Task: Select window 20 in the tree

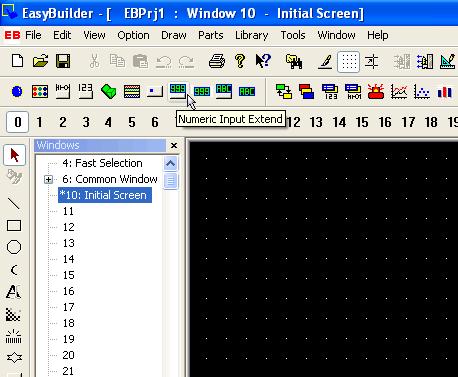Action: pyautogui.click(x=68, y=355)
